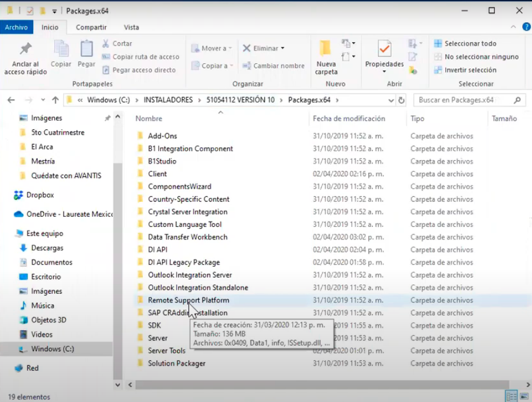Click Invertir selección
532x402 pixels.
tap(465, 70)
